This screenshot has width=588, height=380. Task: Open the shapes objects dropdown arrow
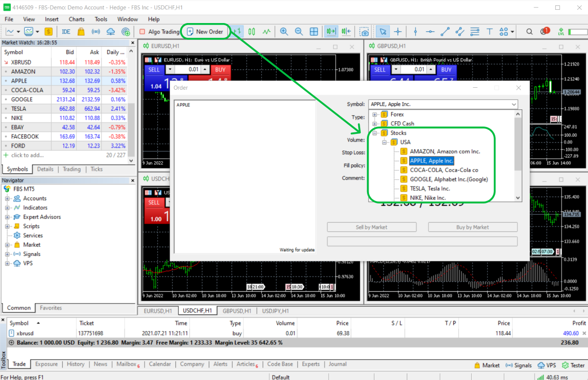coord(513,32)
